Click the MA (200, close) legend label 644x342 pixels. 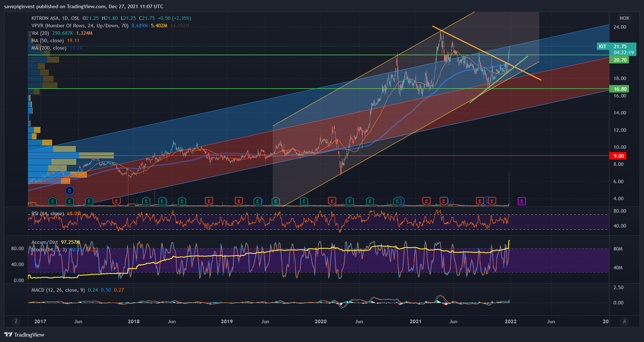click(49, 48)
